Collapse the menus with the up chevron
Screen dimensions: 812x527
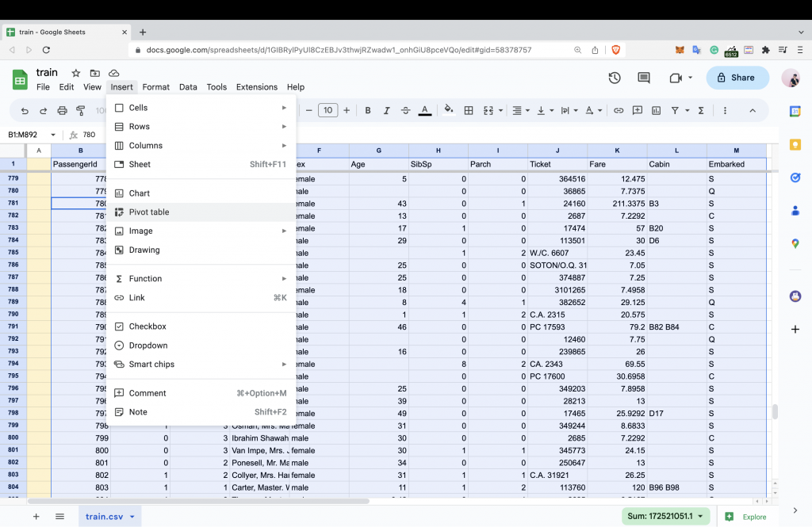(753, 110)
